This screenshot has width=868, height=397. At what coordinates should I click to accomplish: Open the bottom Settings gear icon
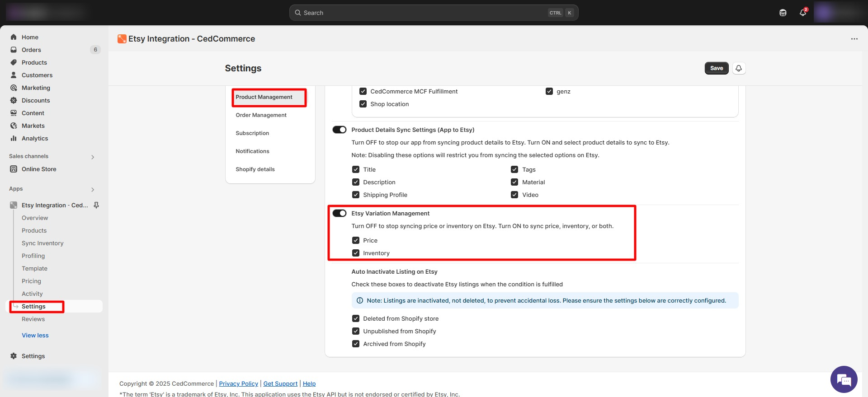point(14,356)
